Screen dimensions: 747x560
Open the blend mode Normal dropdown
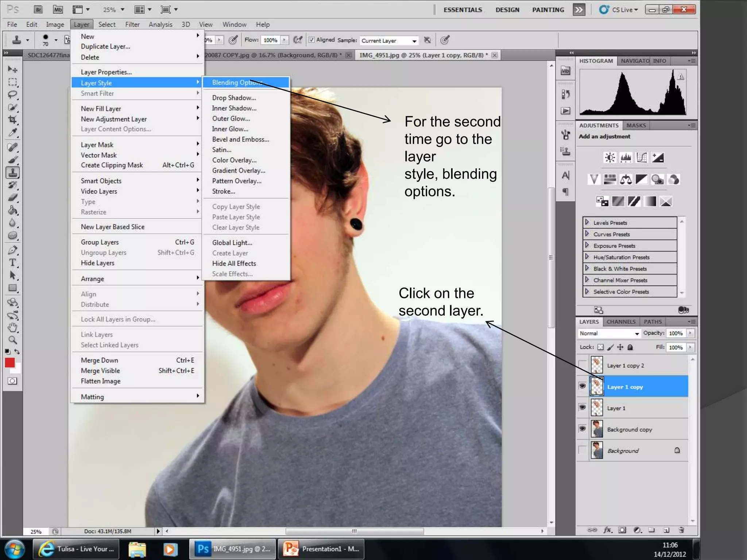point(609,333)
